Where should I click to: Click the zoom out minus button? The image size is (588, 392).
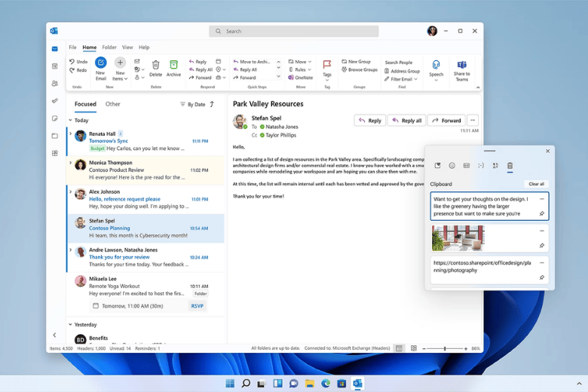click(424, 348)
